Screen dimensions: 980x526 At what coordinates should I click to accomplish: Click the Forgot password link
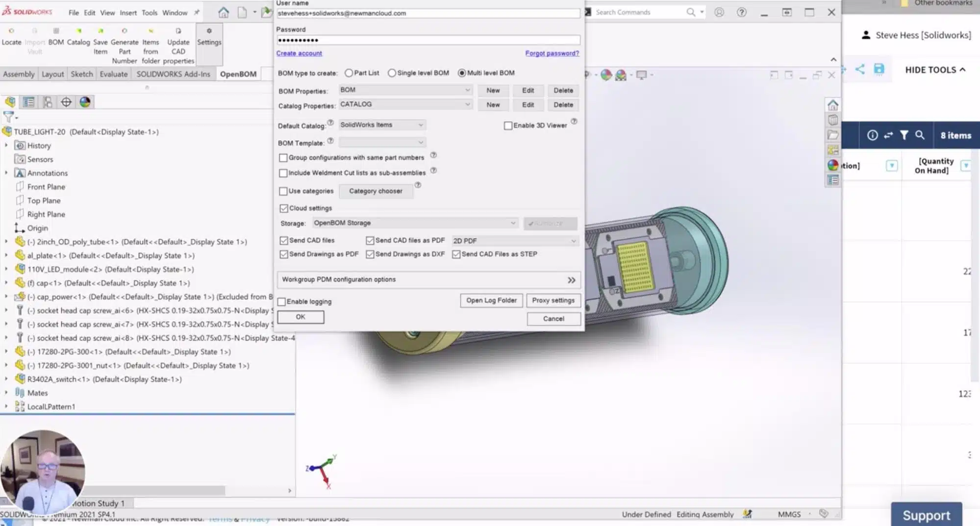tap(552, 53)
